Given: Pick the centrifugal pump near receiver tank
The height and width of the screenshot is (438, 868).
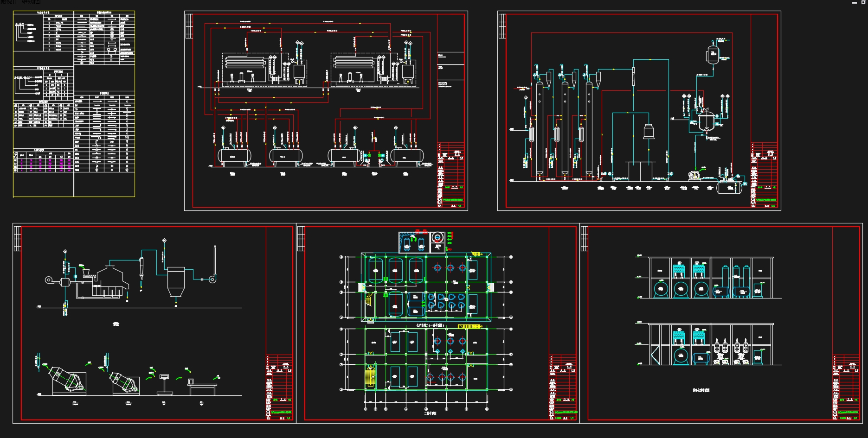Looking at the screenshot, I should [x=694, y=176].
